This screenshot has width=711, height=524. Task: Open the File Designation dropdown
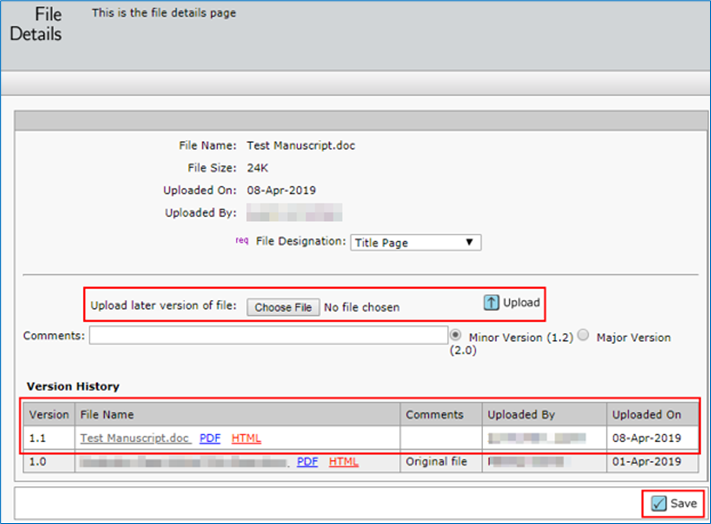[415, 242]
